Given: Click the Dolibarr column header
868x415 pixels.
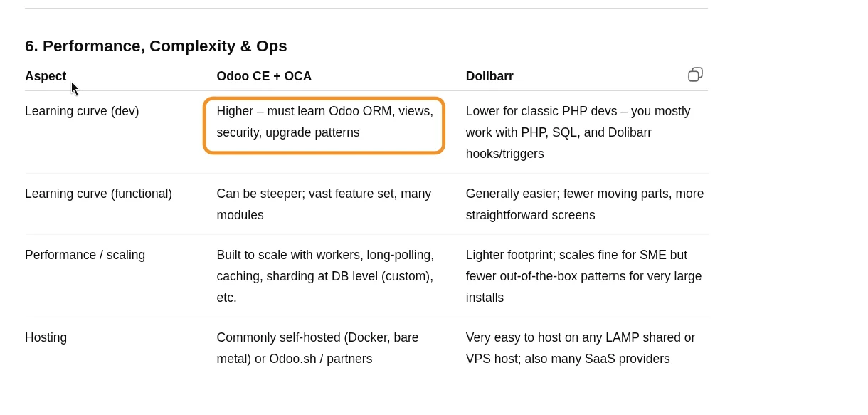Looking at the screenshot, I should (x=489, y=76).
